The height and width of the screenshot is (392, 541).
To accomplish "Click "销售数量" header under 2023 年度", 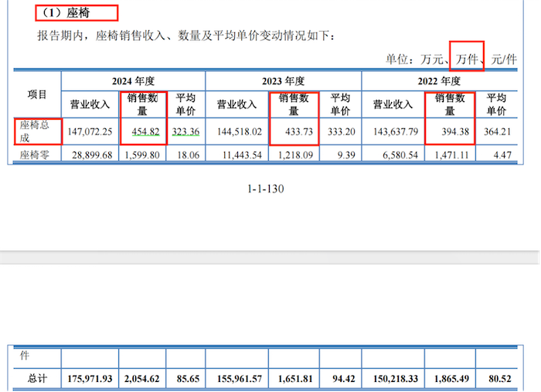I will [x=294, y=104].
